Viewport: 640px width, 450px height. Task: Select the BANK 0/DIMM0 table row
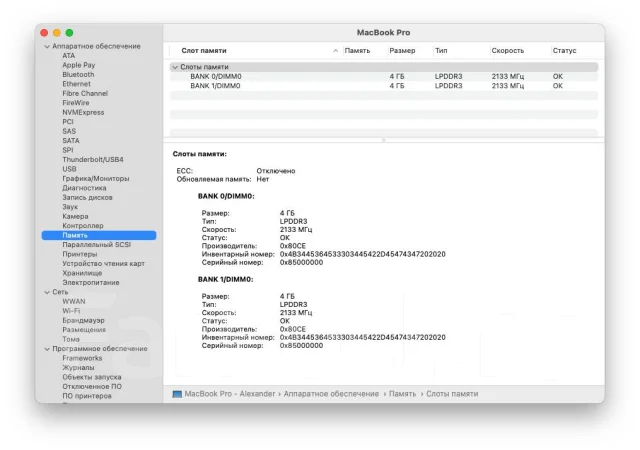pos(384,76)
